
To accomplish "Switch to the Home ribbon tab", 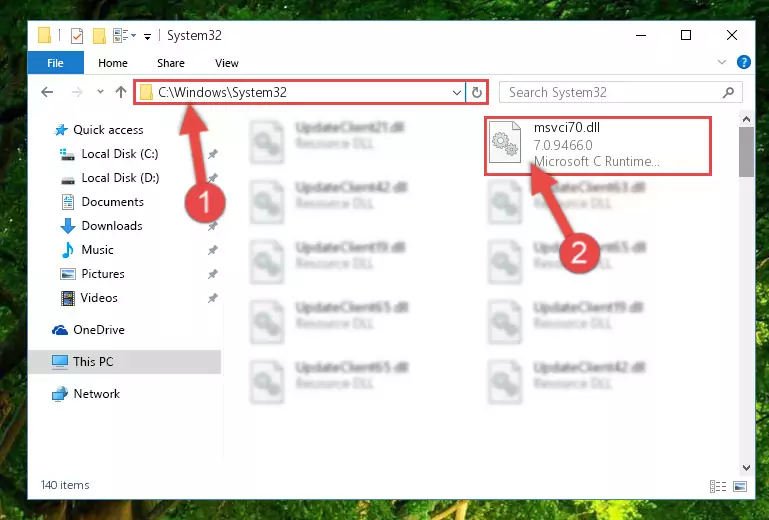I will 113,63.
